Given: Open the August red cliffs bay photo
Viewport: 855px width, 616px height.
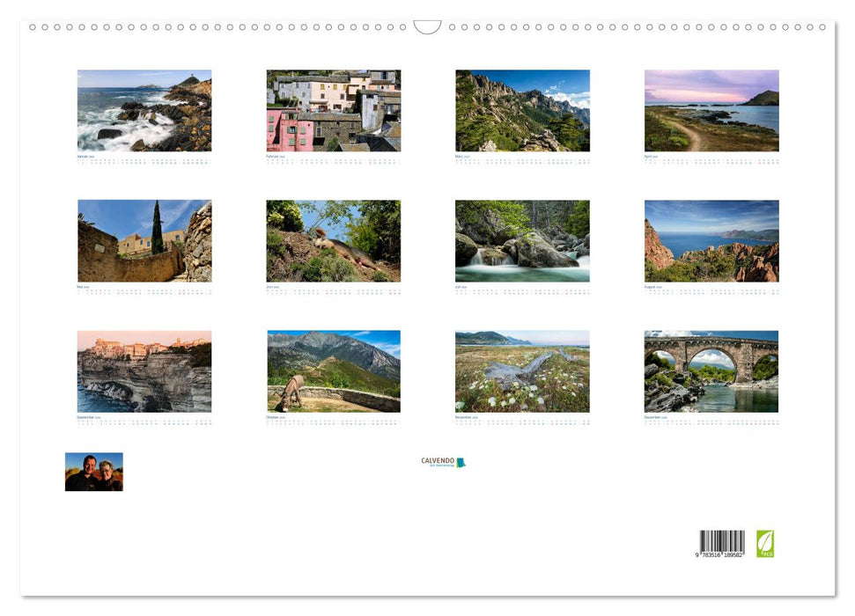Looking at the screenshot, I should pos(711,240).
